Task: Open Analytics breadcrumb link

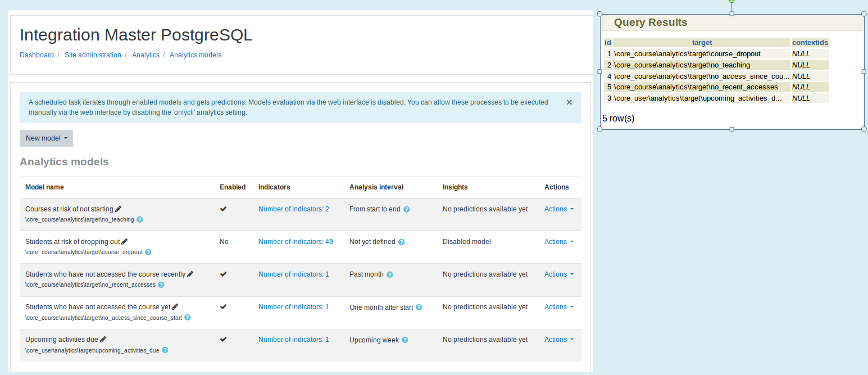Action: pos(146,55)
